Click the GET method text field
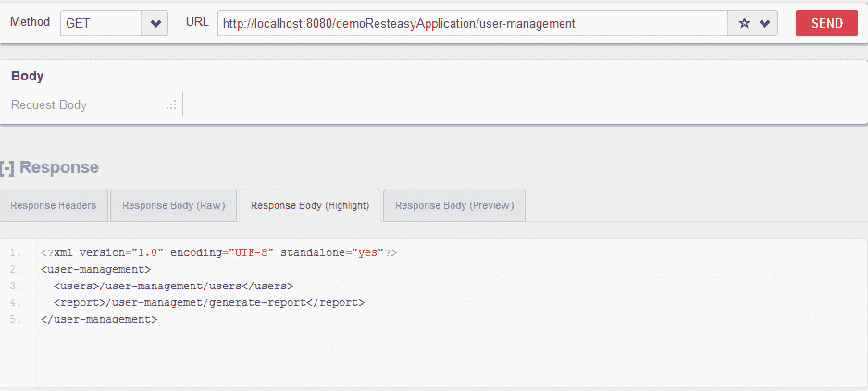868x391 pixels. 101,24
